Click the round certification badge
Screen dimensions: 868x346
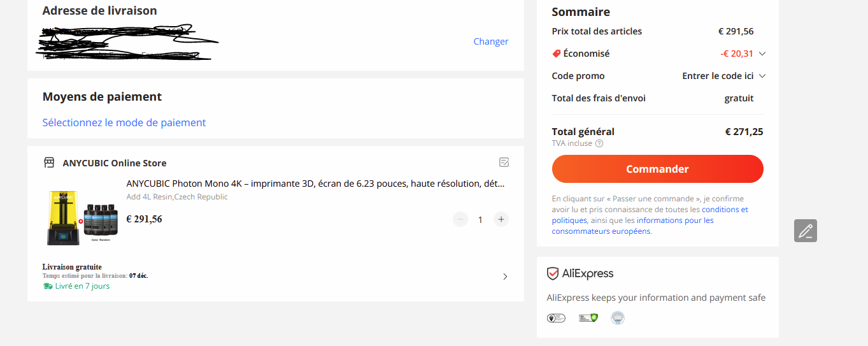click(x=618, y=317)
